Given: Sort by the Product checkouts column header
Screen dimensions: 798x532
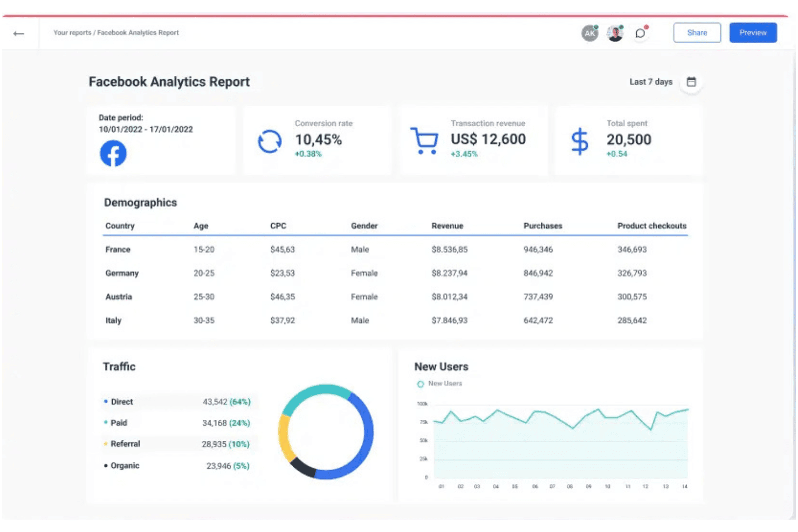Looking at the screenshot, I should (x=652, y=226).
